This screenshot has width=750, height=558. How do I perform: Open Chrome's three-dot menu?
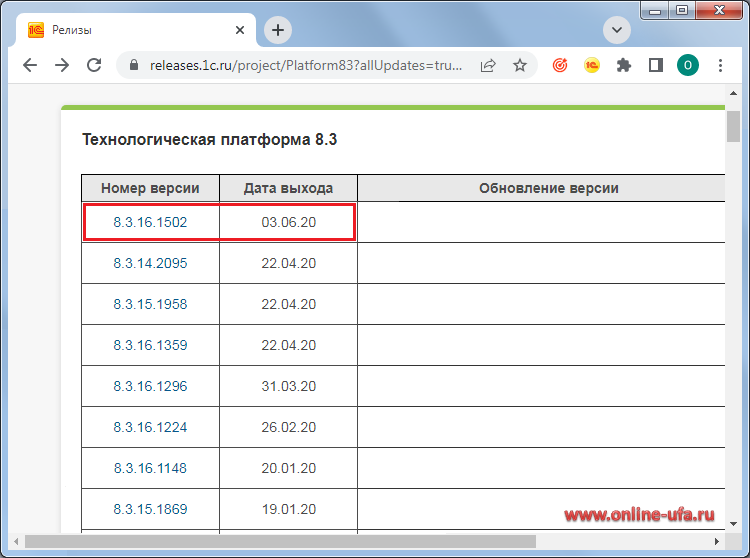721,65
